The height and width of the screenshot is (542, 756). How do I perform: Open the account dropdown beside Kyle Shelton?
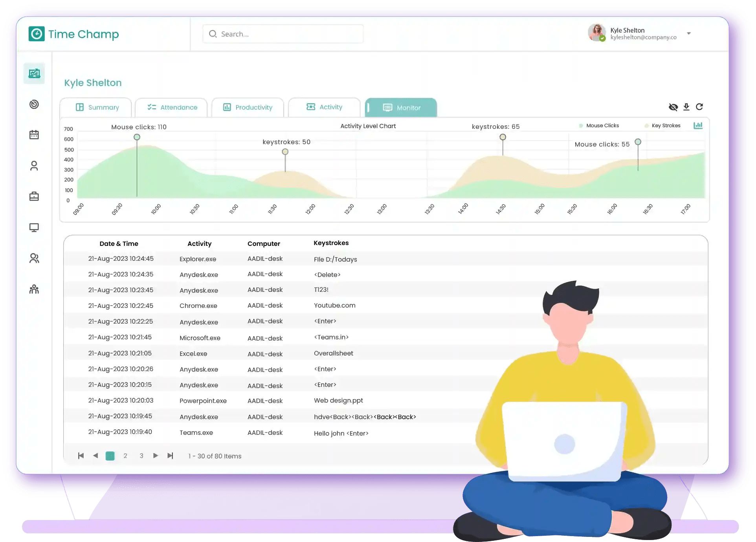(x=689, y=33)
